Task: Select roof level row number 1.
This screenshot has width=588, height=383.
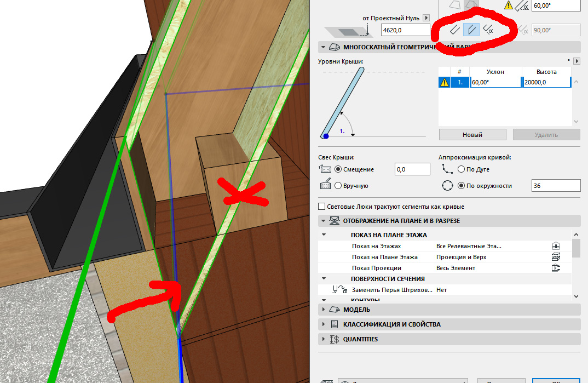Action: point(460,82)
